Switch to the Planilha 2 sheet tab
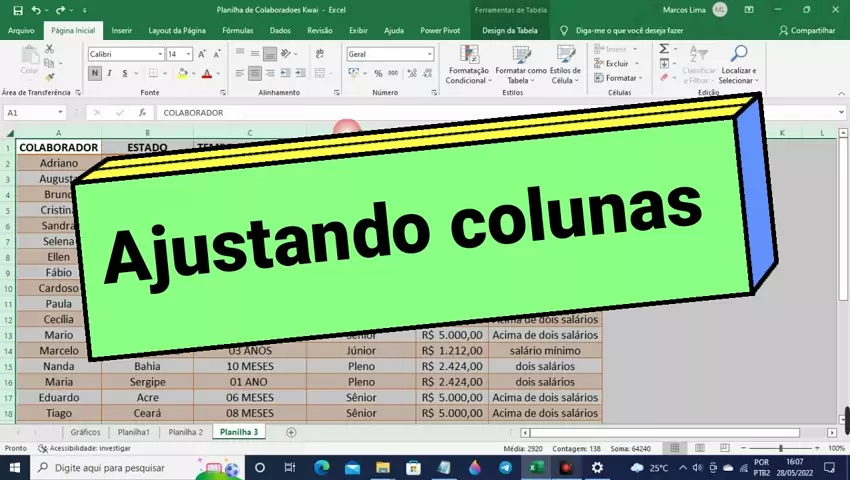The height and width of the screenshot is (480, 850). 185,432
